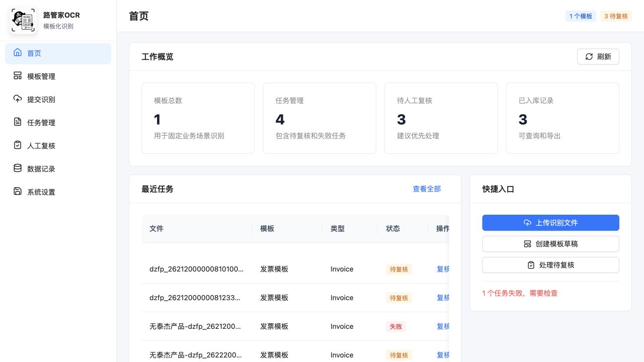Open the 查看全部 link in 最近任务
The image size is (644, 362).
click(x=427, y=189)
